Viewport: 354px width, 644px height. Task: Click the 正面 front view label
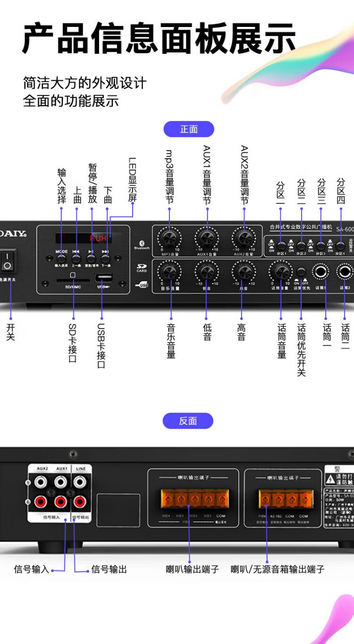coord(189,129)
